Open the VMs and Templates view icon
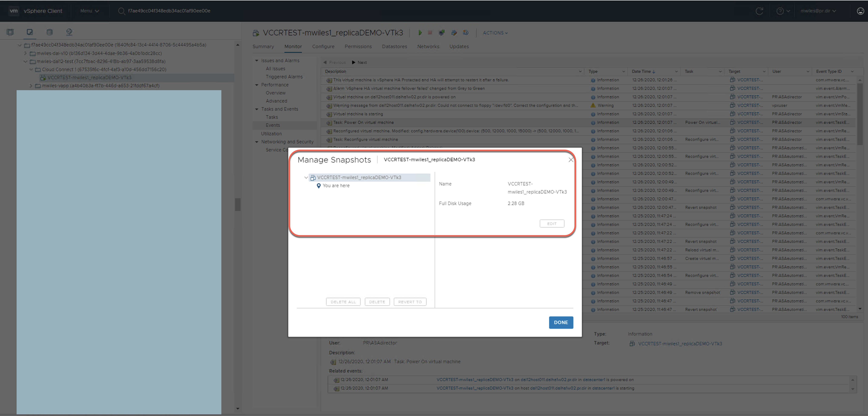The image size is (868, 416). pyautogui.click(x=30, y=32)
